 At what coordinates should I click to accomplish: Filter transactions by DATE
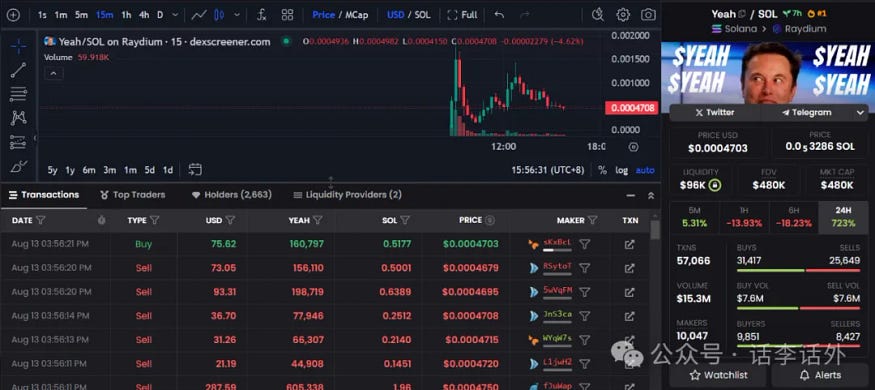click(40, 220)
